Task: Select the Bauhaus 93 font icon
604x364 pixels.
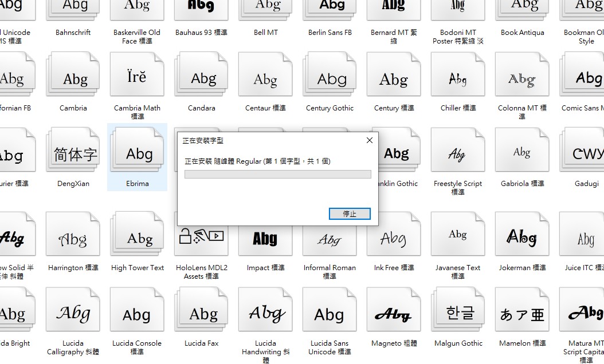Action: 201,10
